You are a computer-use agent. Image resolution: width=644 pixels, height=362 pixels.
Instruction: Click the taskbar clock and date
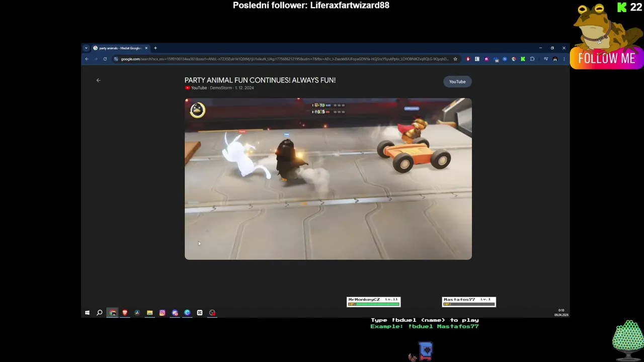pyautogui.click(x=561, y=313)
